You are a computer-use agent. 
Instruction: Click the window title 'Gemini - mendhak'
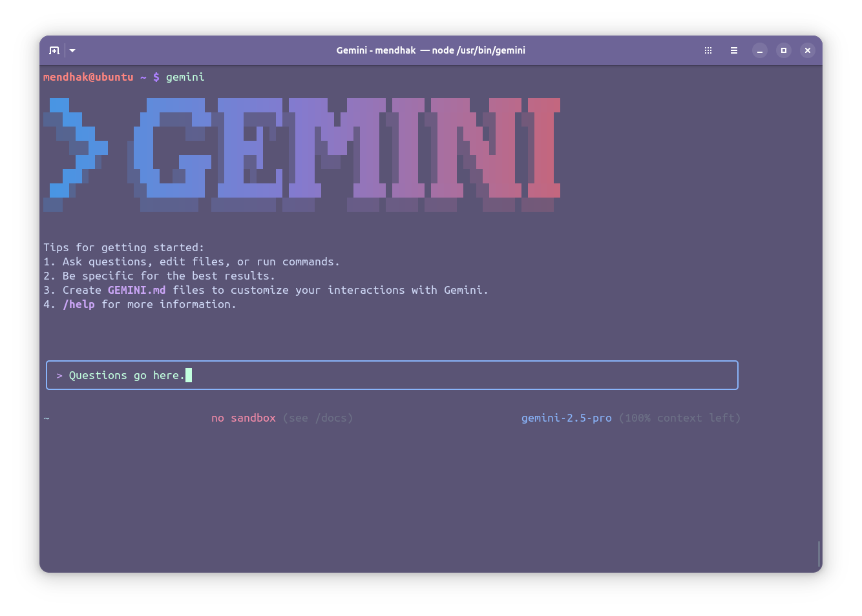(376, 50)
